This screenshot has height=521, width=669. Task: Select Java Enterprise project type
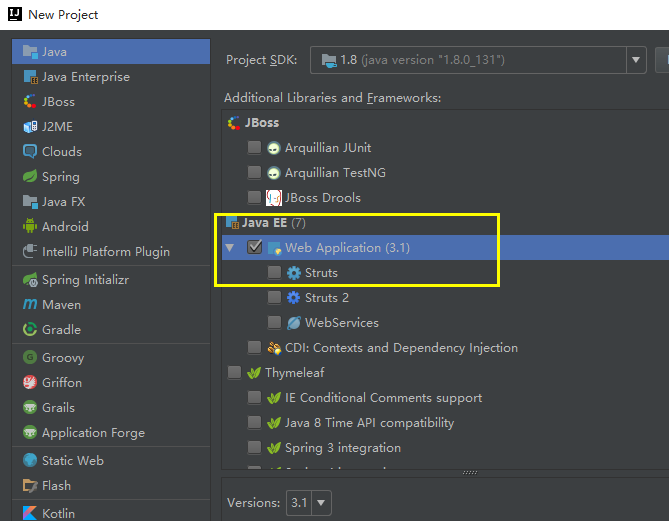click(x=111, y=77)
